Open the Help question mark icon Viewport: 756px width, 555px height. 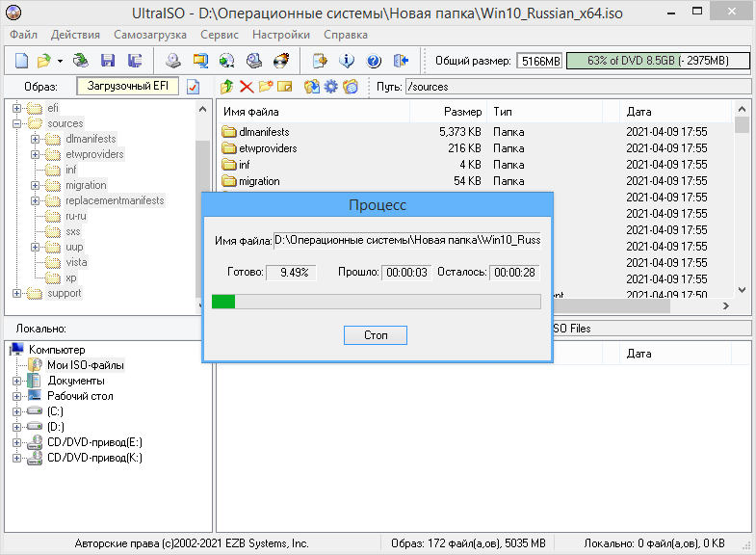pos(374,61)
